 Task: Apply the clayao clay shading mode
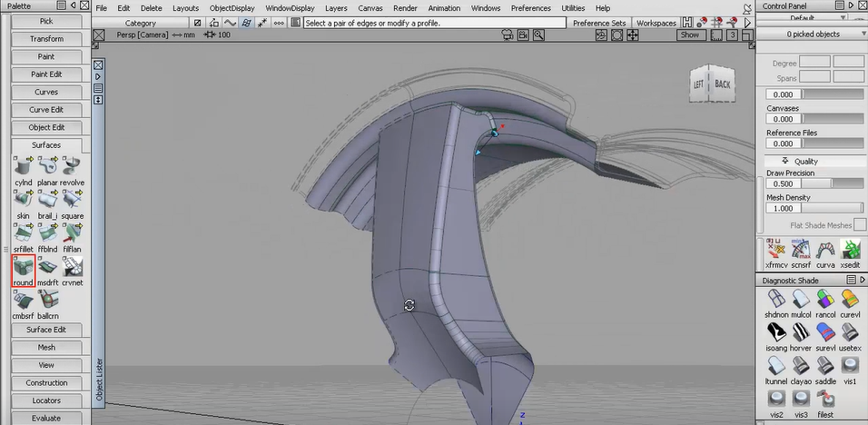click(x=801, y=366)
